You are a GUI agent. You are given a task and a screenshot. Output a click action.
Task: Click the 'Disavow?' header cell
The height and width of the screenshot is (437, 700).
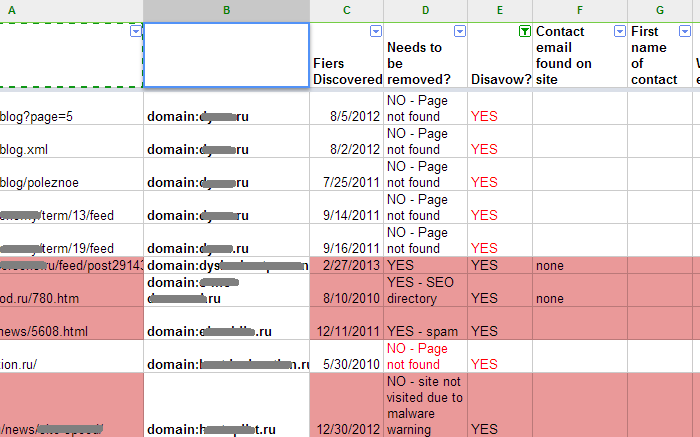pyautogui.click(x=500, y=55)
